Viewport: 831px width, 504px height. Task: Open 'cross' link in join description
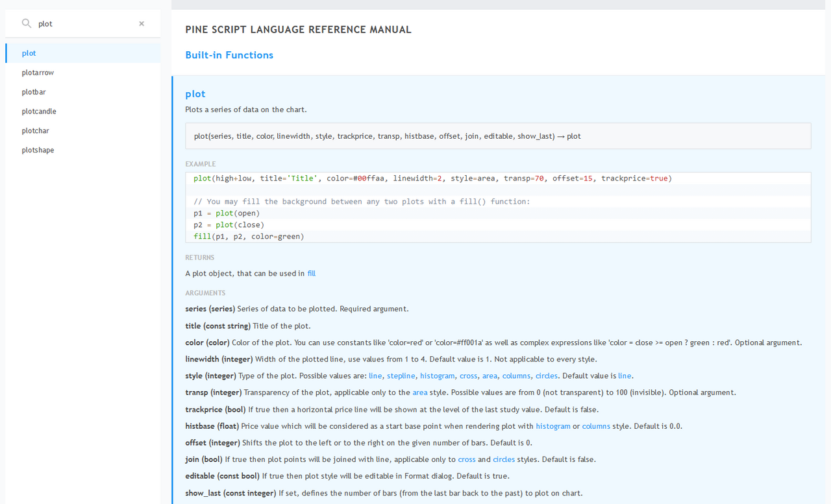tap(467, 460)
